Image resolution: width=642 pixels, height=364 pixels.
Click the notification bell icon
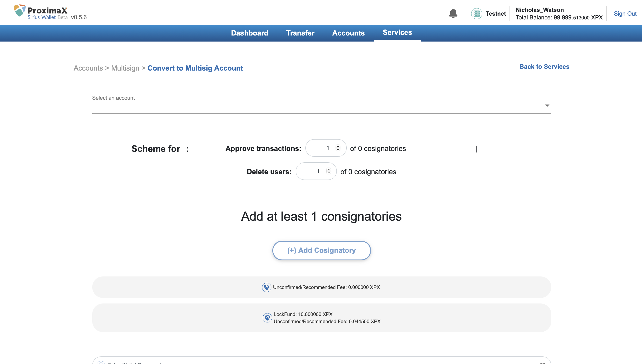coord(453,13)
